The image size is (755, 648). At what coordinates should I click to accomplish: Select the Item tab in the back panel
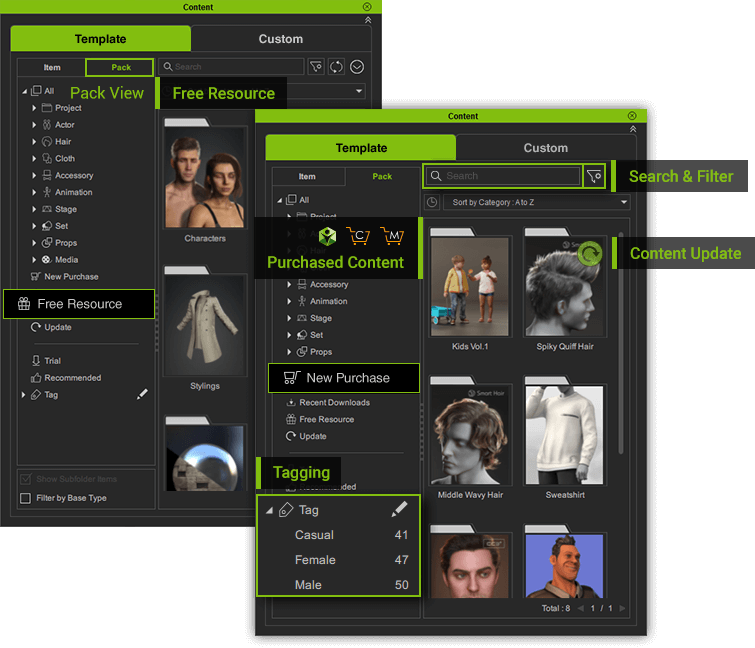tap(52, 67)
